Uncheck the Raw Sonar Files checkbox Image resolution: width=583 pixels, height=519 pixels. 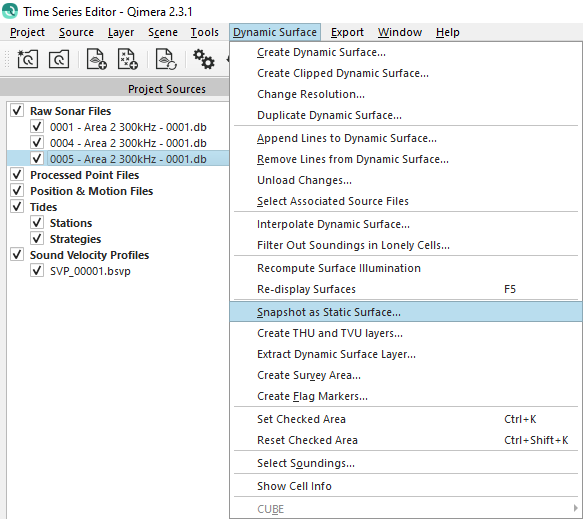pos(17,111)
